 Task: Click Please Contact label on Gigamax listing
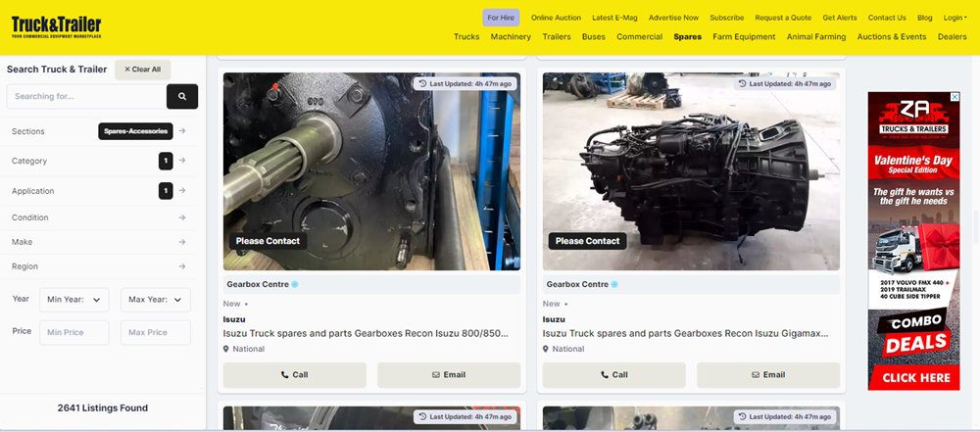(587, 241)
